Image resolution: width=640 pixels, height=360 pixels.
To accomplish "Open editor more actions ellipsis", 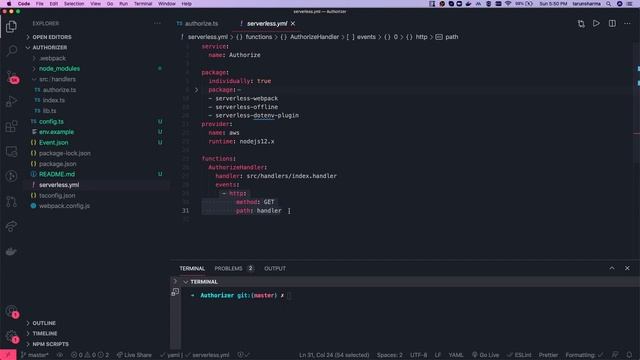I will 627,24.
